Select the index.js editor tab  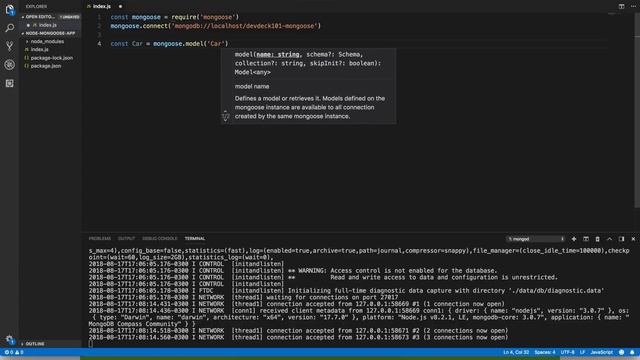tap(102, 7)
